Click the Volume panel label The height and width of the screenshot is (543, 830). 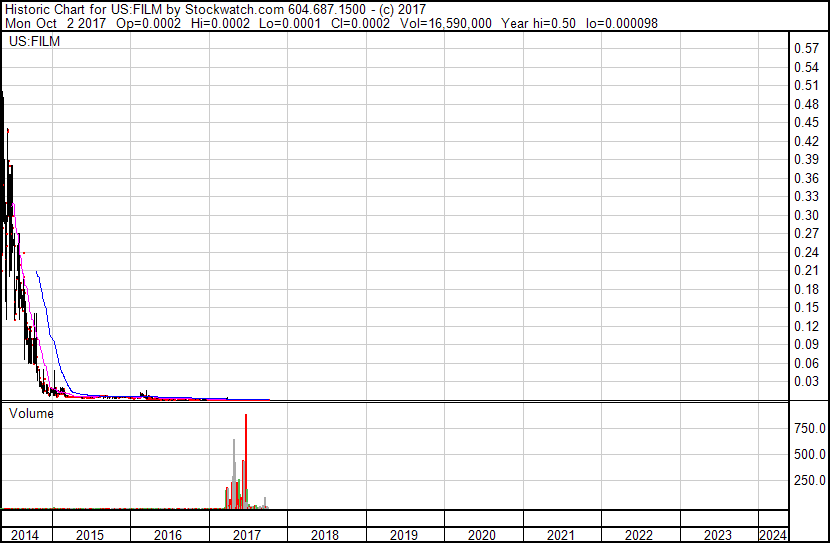(31, 413)
